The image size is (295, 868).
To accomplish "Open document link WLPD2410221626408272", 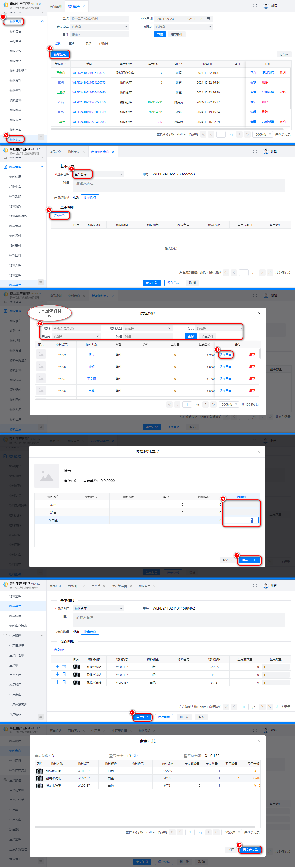I will tap(89, 73).
